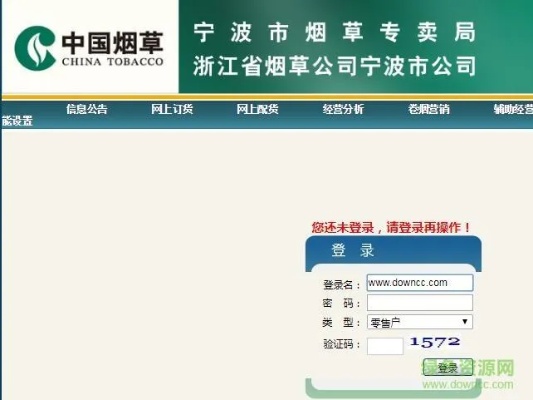Click the red 您还未登录 warning text
The height and width of the screenshot is (400, 533).
coord(391,227)
